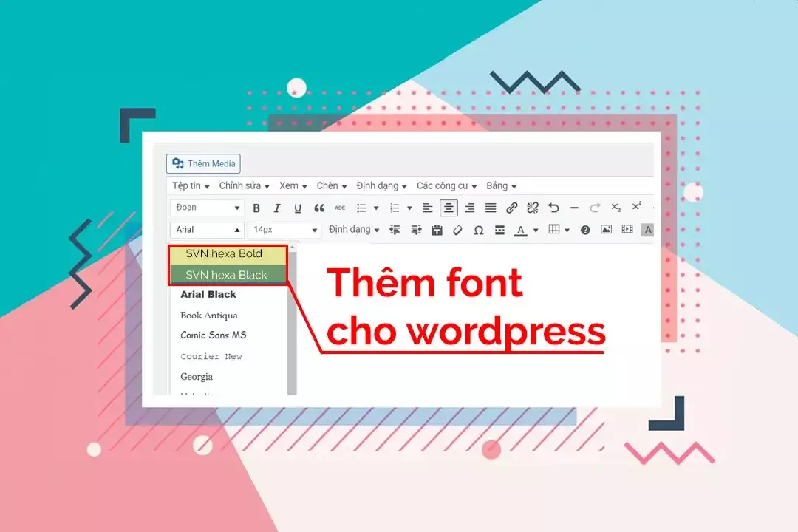The height and width of the screenshot is (532, 798).
Task: Open the Chèn menu
Action: (x=331, y=186)
